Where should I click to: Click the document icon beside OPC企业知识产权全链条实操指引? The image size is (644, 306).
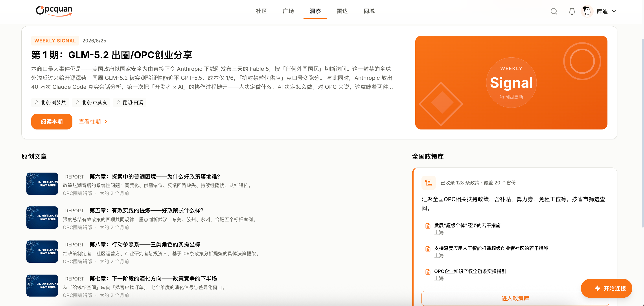click(428, 272)
